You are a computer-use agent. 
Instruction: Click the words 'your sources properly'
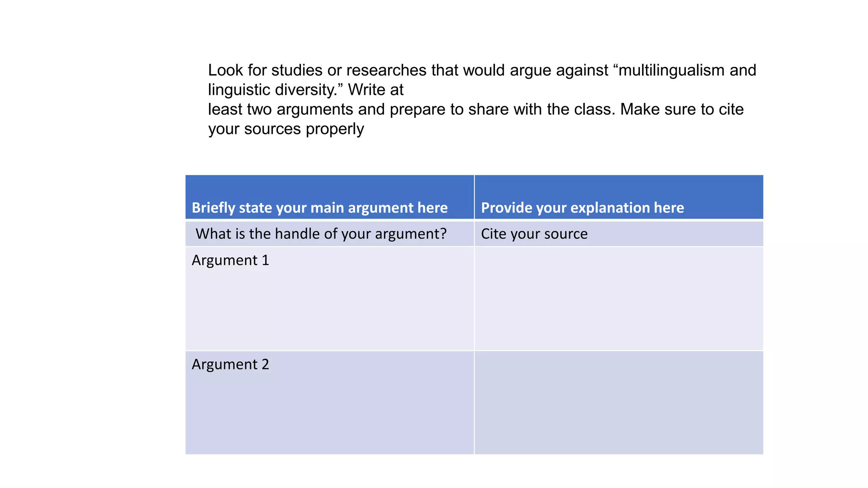pos(286,129)
